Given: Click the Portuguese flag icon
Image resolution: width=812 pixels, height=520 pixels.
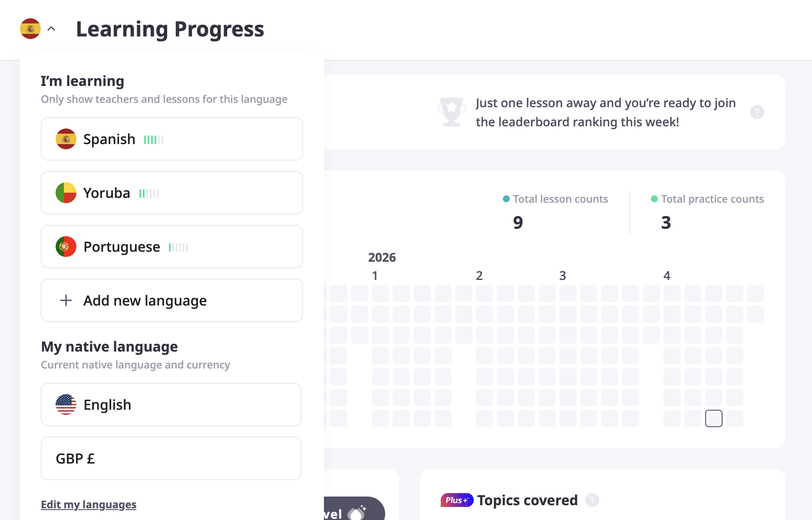Looking at the screenshot, I should [66, 247].
